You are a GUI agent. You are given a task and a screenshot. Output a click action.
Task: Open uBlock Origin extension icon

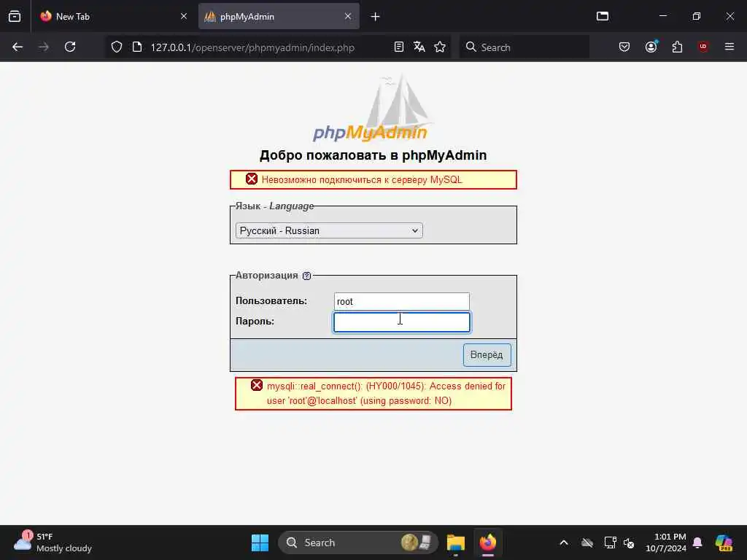[703, 47]
